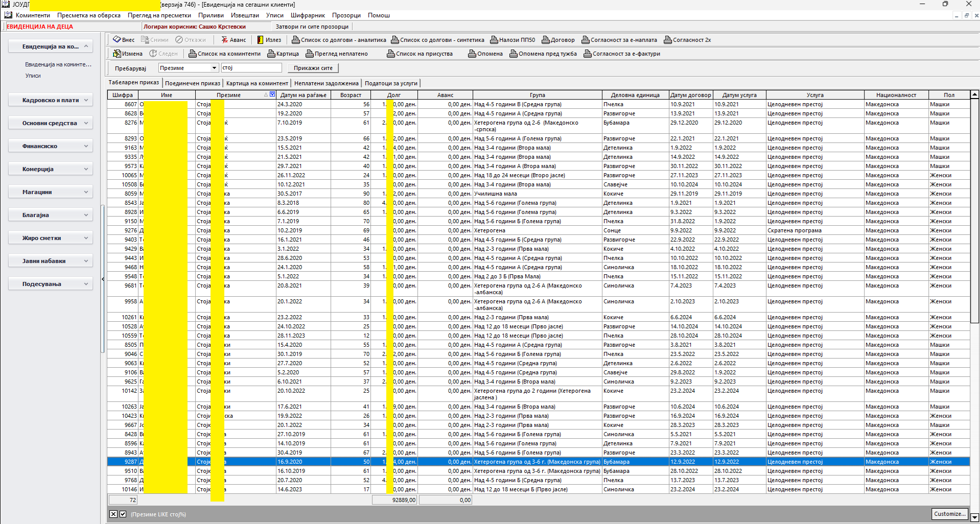Click the Сонце cell in row 9276
This screenshot has width=980, height=524.
tap(635, 230)
